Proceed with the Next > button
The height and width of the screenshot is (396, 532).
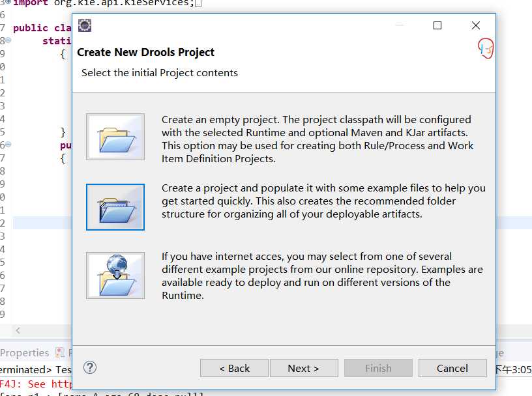click(x=304, y=368)
